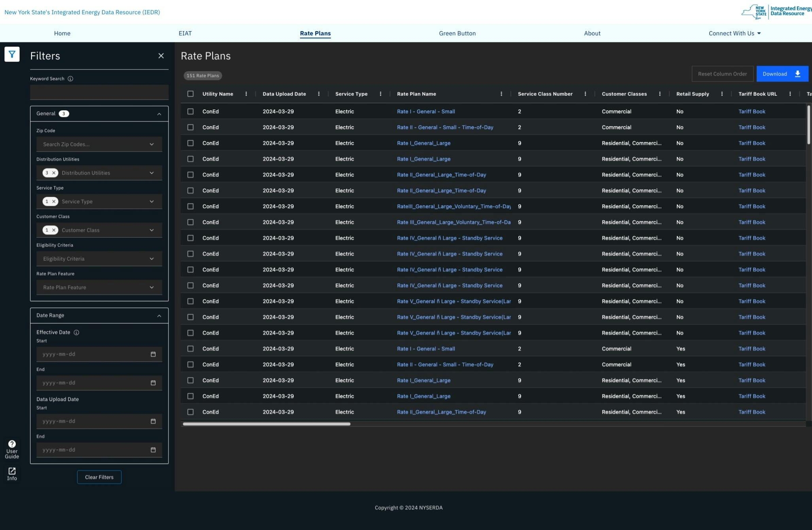Open Effective Date Start calendar picker
812x530 pixels.
click(x=153, y=354)
